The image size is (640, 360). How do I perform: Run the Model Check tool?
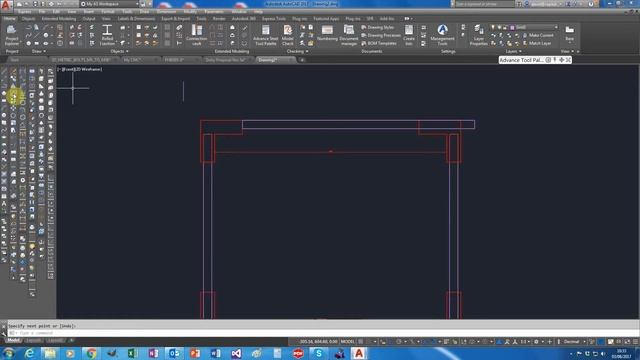click(287, 35)
